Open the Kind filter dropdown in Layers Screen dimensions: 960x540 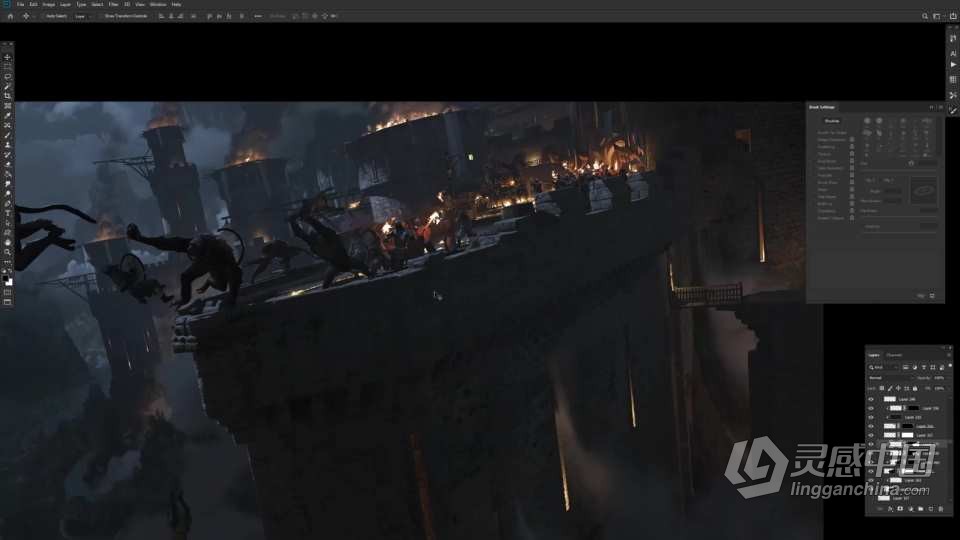click(x=883, y=367)
